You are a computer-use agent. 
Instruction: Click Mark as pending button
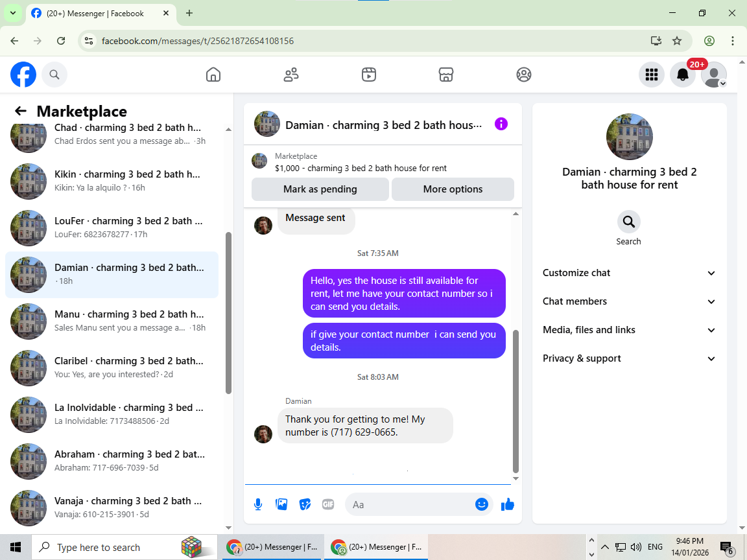point(320,189)
